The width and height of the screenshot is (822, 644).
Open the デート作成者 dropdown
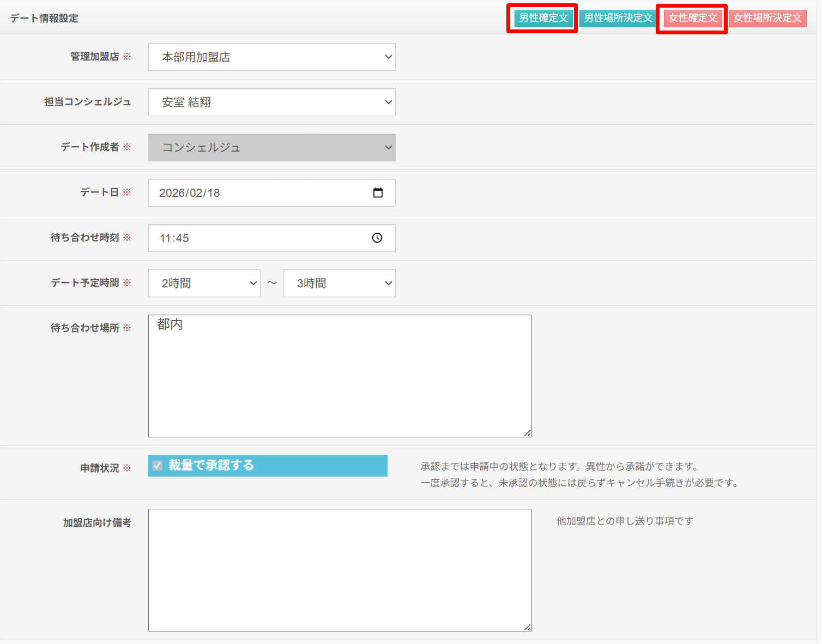271,148
